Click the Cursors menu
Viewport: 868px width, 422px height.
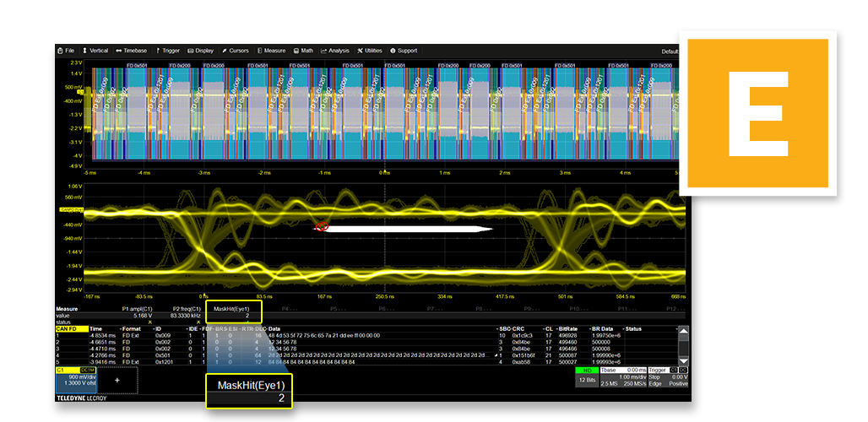point(236,51)
